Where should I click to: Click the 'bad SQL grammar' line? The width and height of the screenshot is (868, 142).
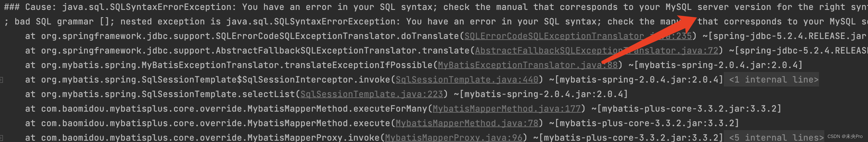pyautogui.click(x=434, y=22)
